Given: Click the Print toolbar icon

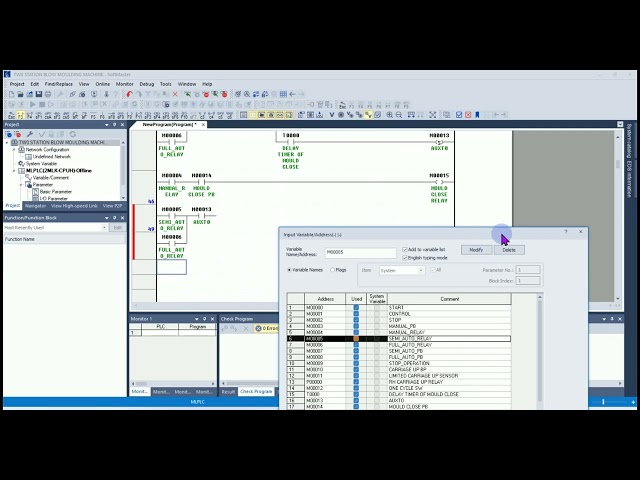Looking at the screenshot, I should pos(48,94).
